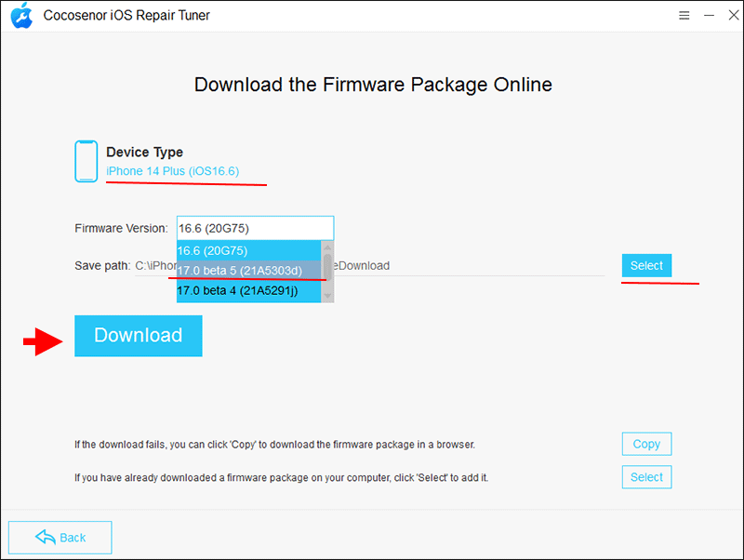Click the phone device type icon
The image size is (744, 560).
tap(86, 161)
